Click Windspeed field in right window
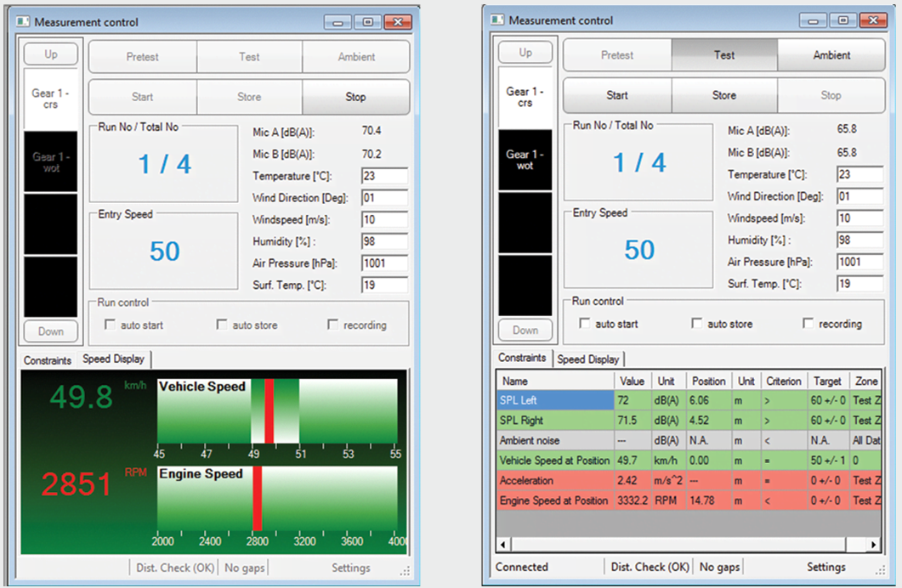 coord(860,218)
